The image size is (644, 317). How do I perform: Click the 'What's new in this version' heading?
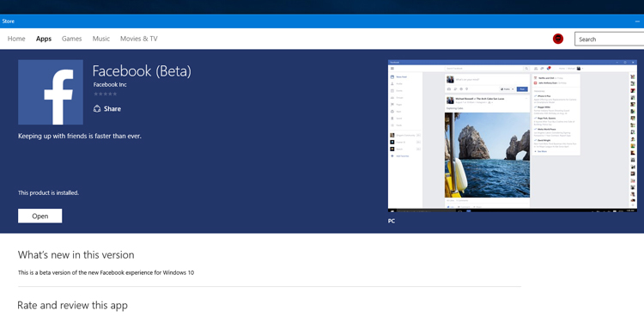(x=76, y=255)
